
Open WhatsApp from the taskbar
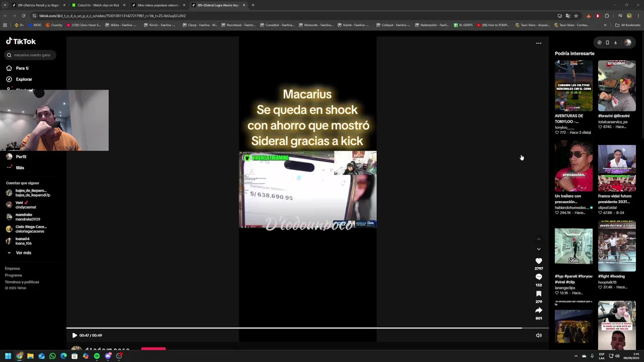pyautogui.click(x=52, y=356)
